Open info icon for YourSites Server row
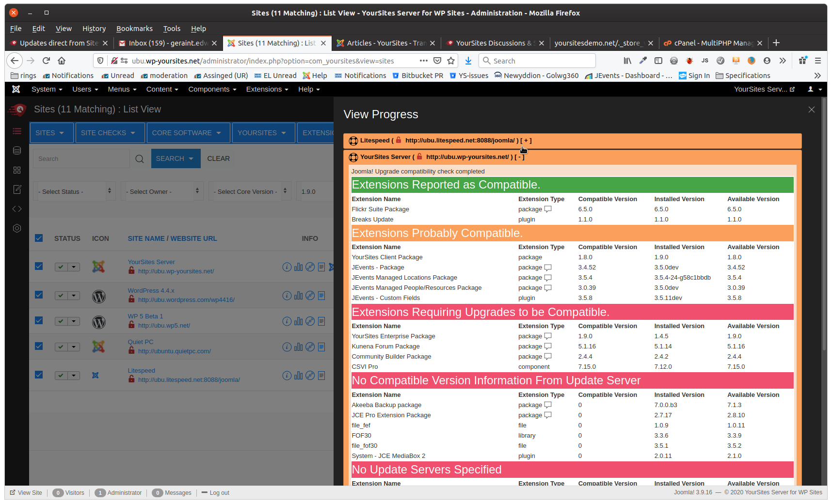 click(x=287, y=267)
